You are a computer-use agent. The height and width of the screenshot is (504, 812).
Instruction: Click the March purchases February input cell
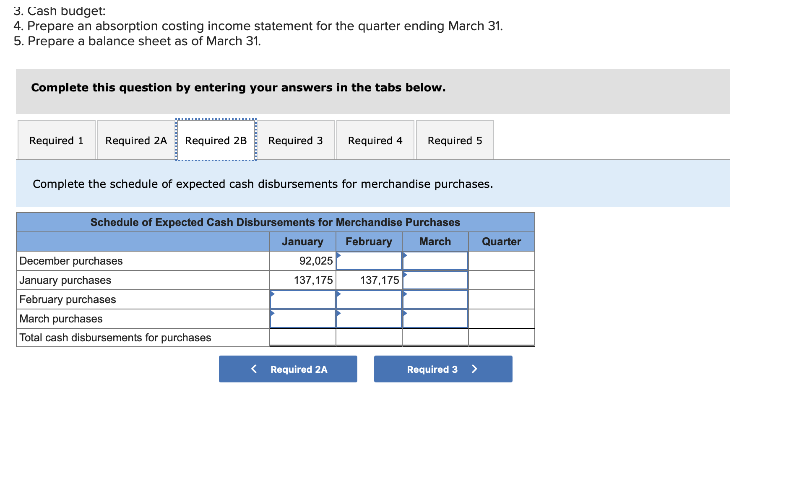coord(368,318)
